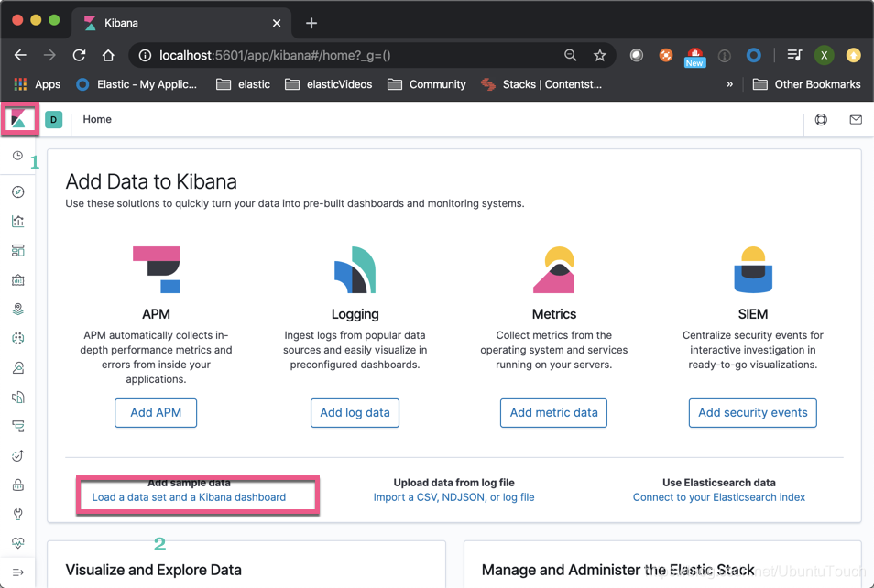Reload the Kibana page
The image size is (874, 588).
tap(79, 55)
